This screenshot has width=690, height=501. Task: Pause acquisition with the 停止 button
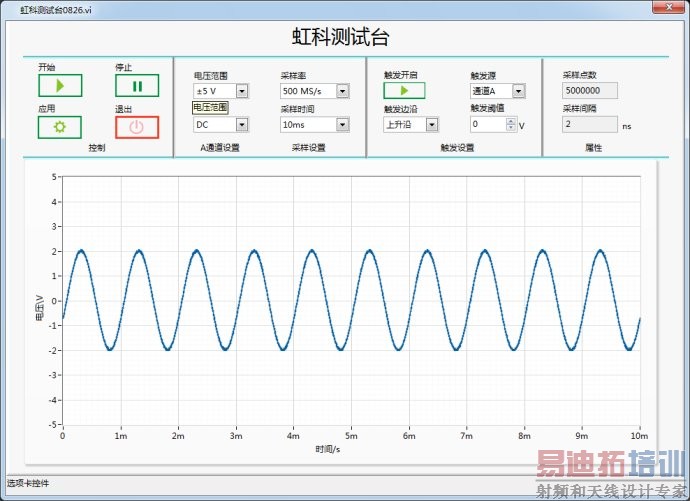click(x=137, y=85)
